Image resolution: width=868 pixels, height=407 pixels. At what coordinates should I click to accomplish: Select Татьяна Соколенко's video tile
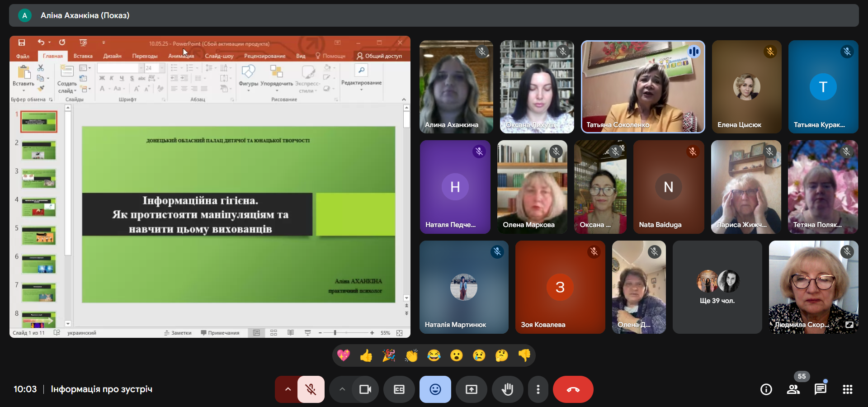tap(642, 87)
